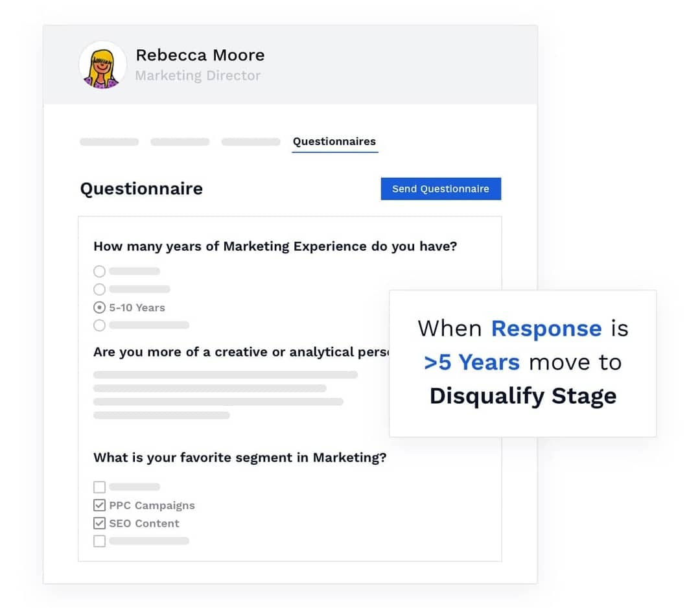Screen dimensions: 700x608
Task: Switch to the Questionnaires tab
Action: pyautogui.click(x=334, y=141)
